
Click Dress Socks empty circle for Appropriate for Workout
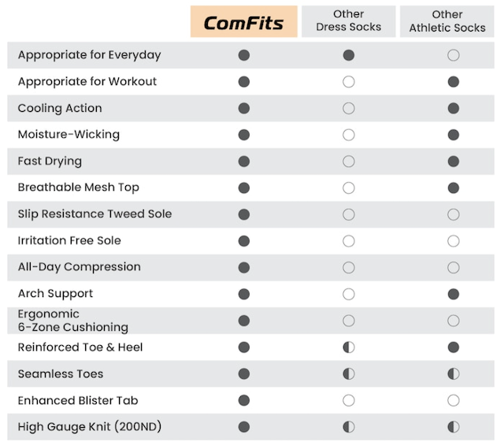[349, 82]
